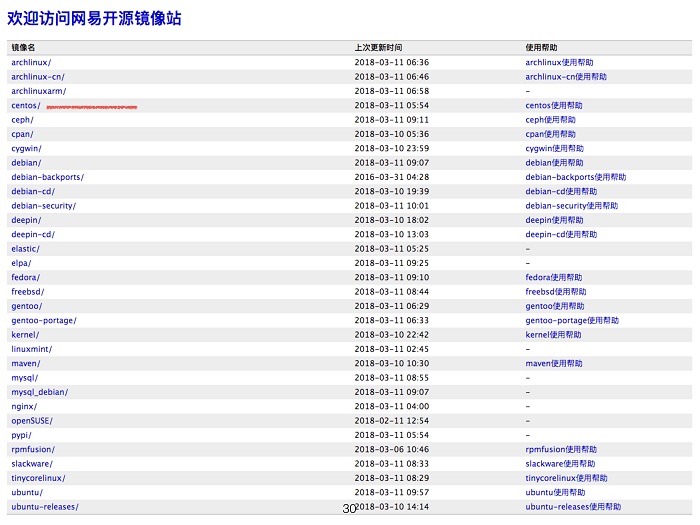The image size is (700, 525).
Task: View cygwin使用帮助 help link
Action: point(554,148)
